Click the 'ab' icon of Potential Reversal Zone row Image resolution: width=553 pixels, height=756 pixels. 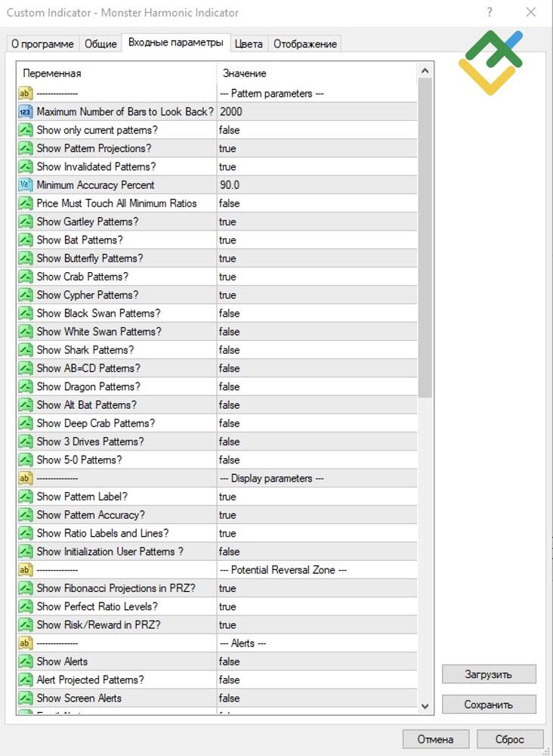tap(25, 570)
